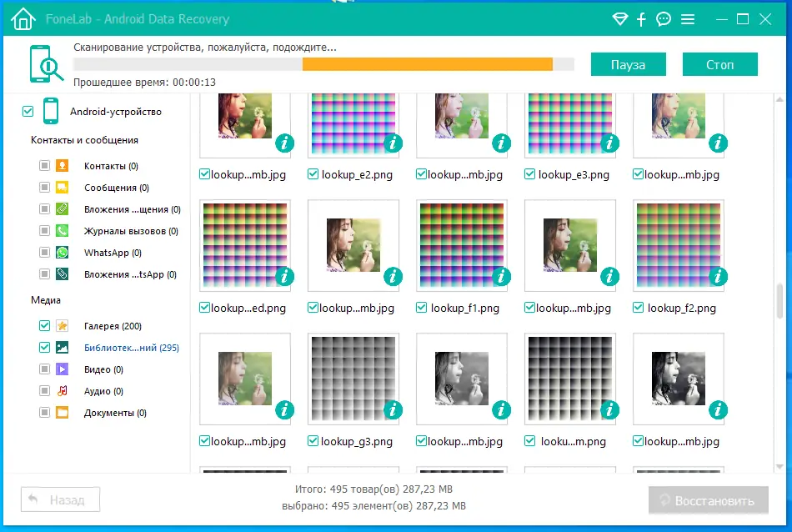Select the Галерея (200) category

coord(113,326)
